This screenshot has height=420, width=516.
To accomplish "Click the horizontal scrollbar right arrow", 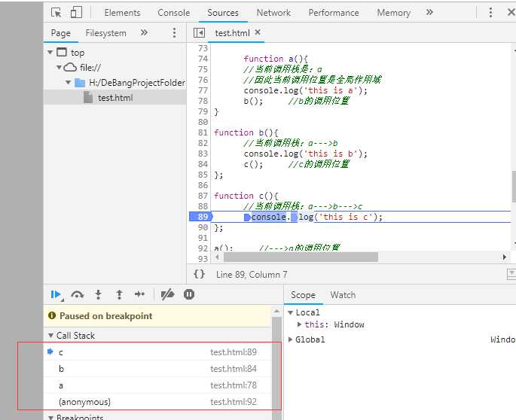I will coord(504,257).
